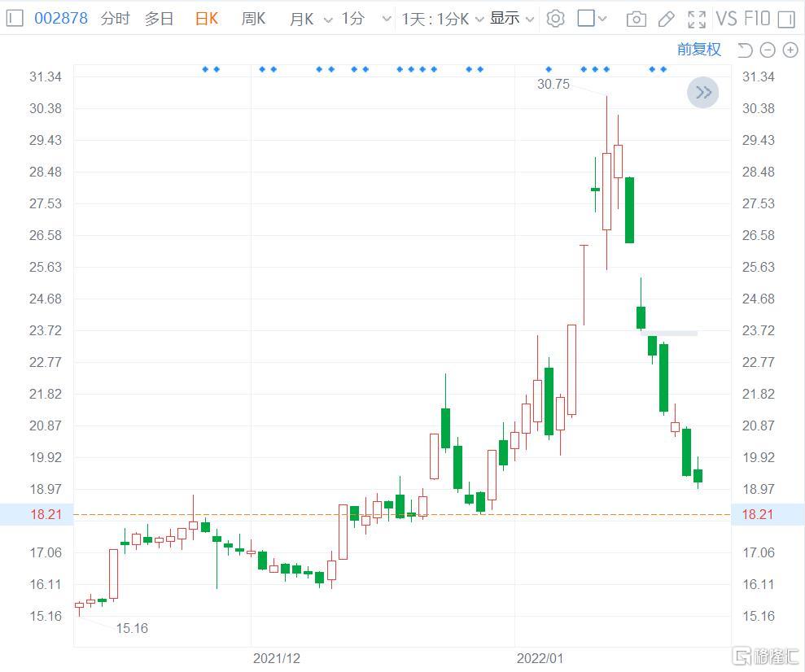This screenshot has height=672, width=805.
Task: Enter fullscreen chart mode
Action: coord(696,20)
